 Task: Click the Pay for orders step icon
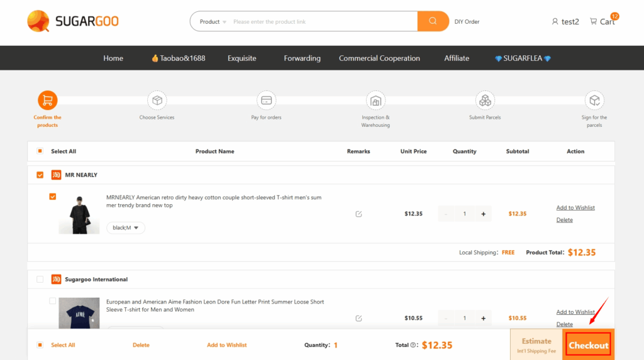(x=266, y=100)
